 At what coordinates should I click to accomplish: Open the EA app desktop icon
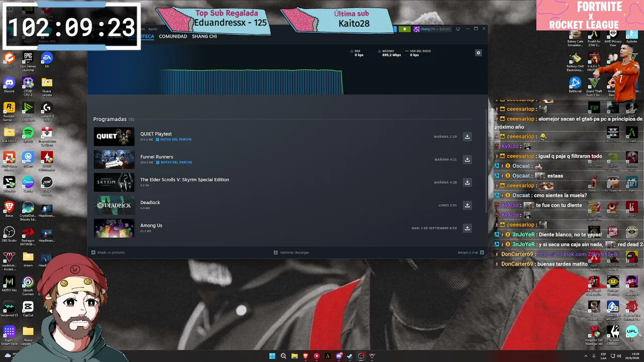(47, 60)
